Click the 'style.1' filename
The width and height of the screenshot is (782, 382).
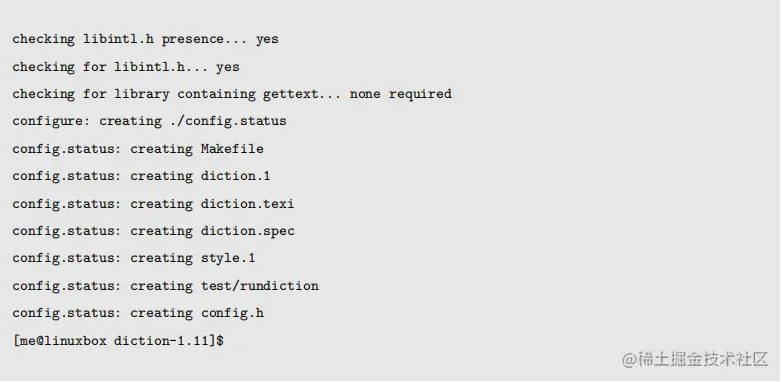(x=228, y=258)
